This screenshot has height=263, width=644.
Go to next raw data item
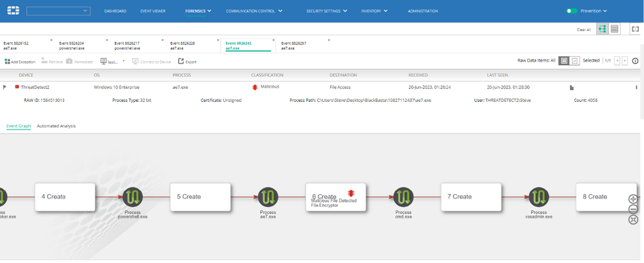(x=625, y=61)
